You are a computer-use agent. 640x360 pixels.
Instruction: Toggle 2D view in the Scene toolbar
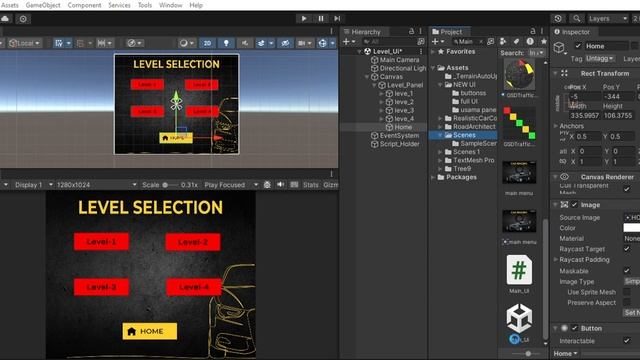point(207,43)
